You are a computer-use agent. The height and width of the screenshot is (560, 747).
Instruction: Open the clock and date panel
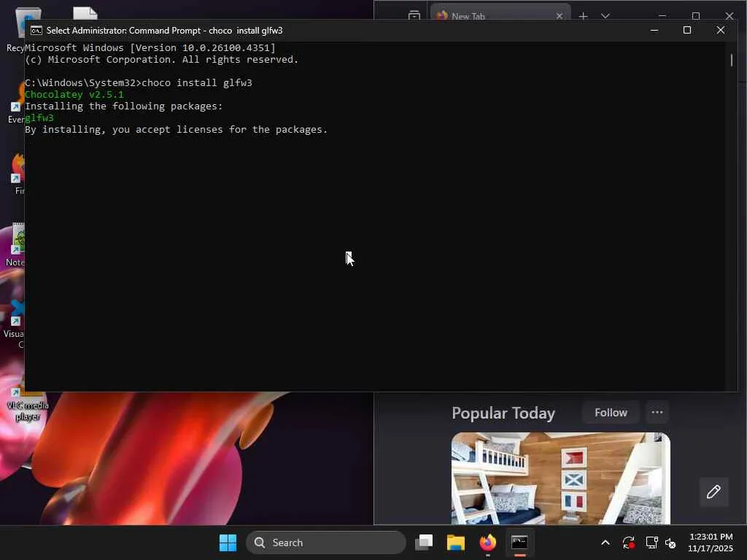pos(711,542)
